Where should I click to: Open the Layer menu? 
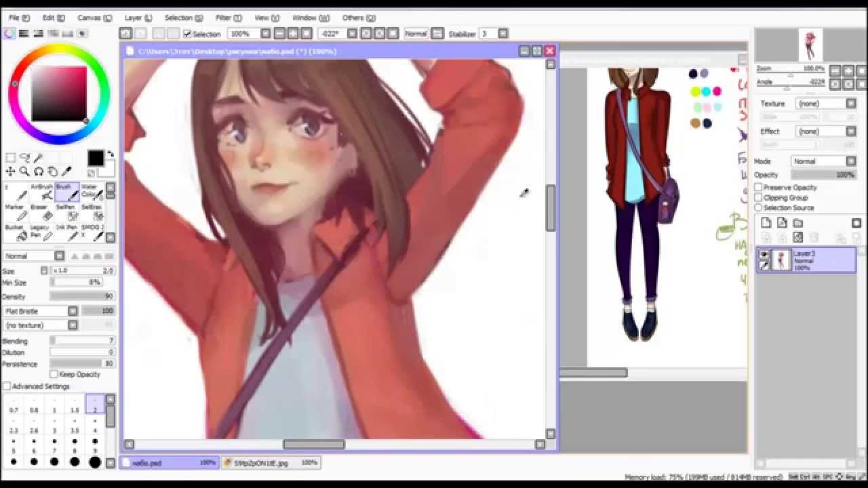138,18
